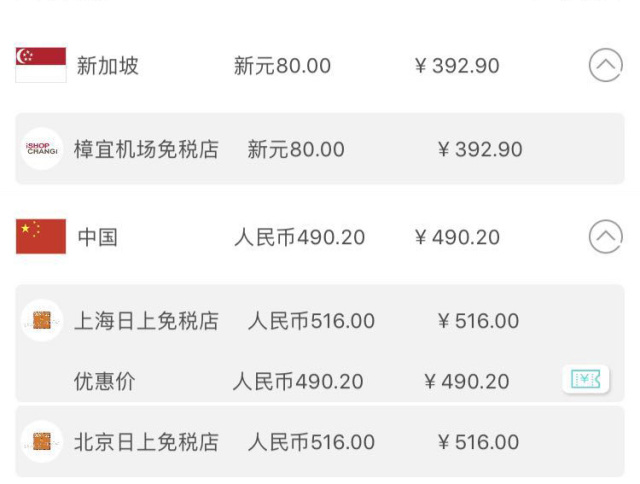Tap the 新加坡 country label

click(108, 66)
